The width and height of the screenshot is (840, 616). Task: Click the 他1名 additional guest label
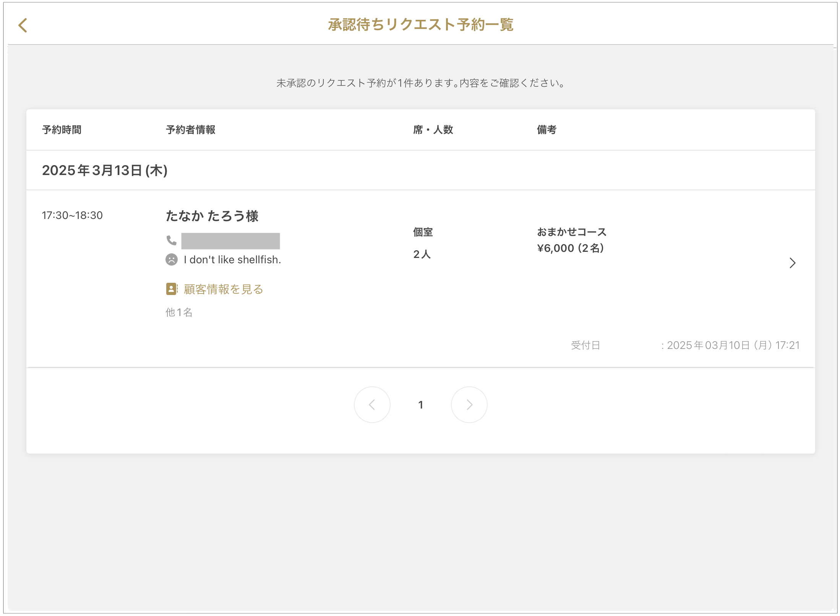click(179, 313)
